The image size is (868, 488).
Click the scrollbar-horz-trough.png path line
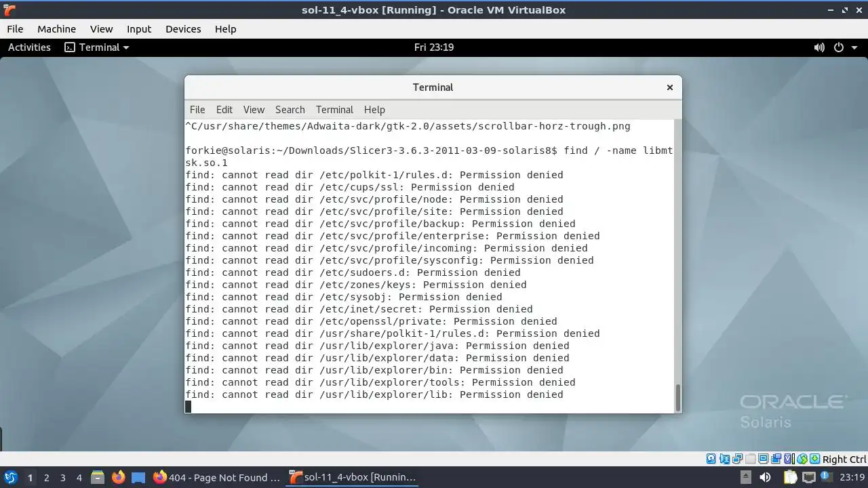pyautogui.click(x=408, y=126)
